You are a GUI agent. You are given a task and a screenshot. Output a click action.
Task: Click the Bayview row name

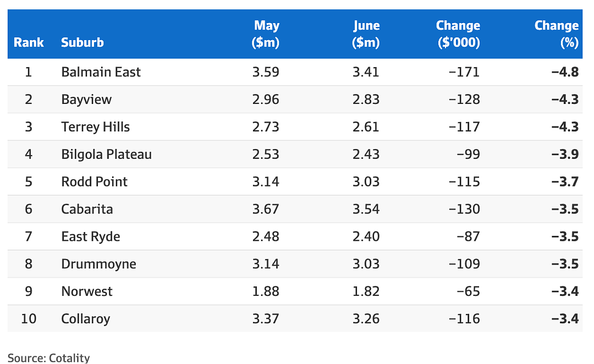point(86,99)
